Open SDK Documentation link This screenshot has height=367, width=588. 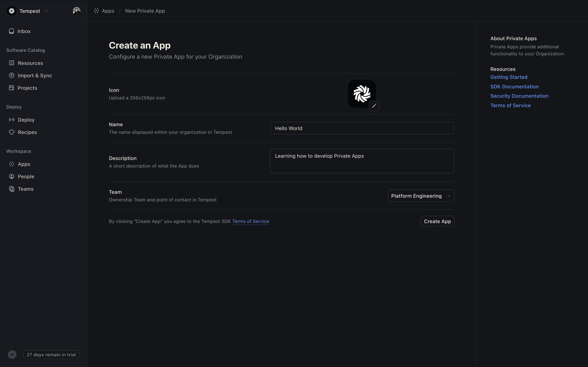coord(514,87)
